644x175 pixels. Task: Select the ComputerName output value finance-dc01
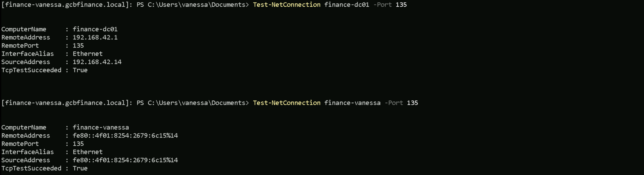click(95, 29)
